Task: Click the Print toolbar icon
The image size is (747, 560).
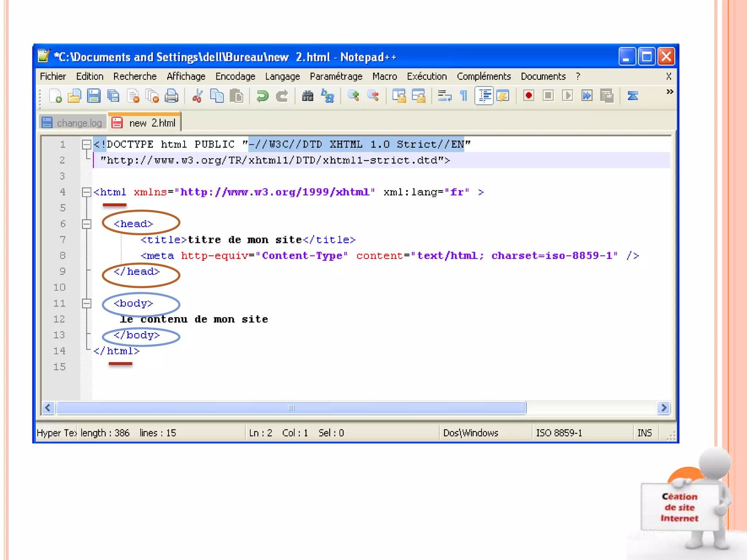Action: tap(171, 96)
